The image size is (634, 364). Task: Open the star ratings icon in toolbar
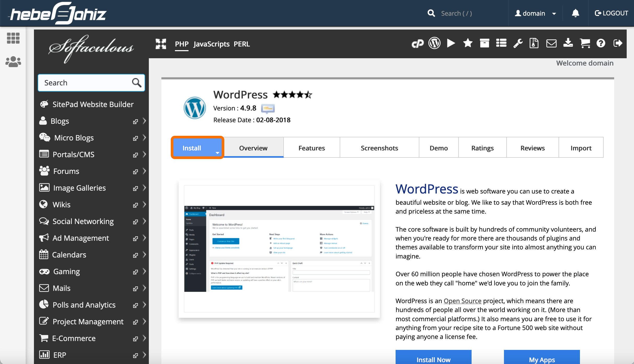[x=468, y=43]
